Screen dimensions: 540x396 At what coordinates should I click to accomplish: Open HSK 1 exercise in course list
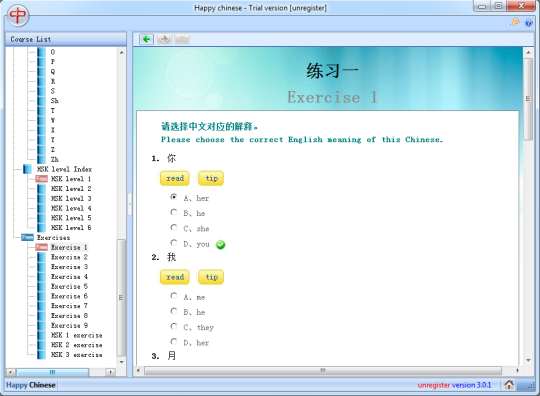coord(76,335)
